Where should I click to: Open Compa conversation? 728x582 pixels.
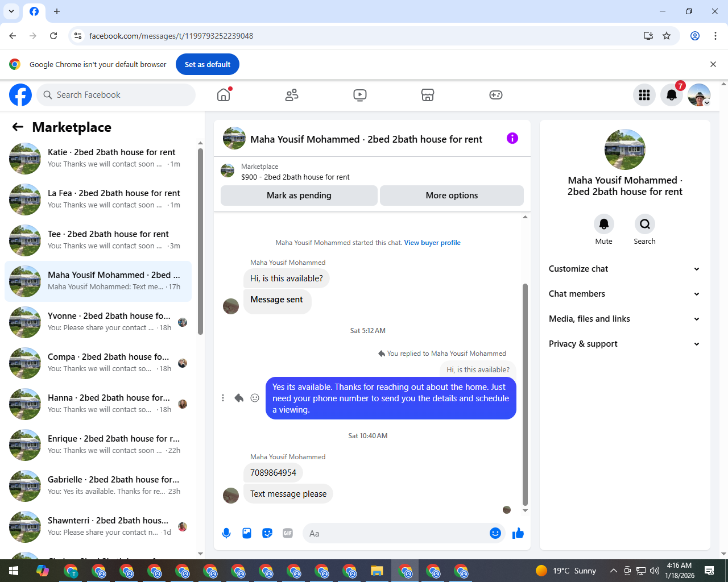(98, 363)
